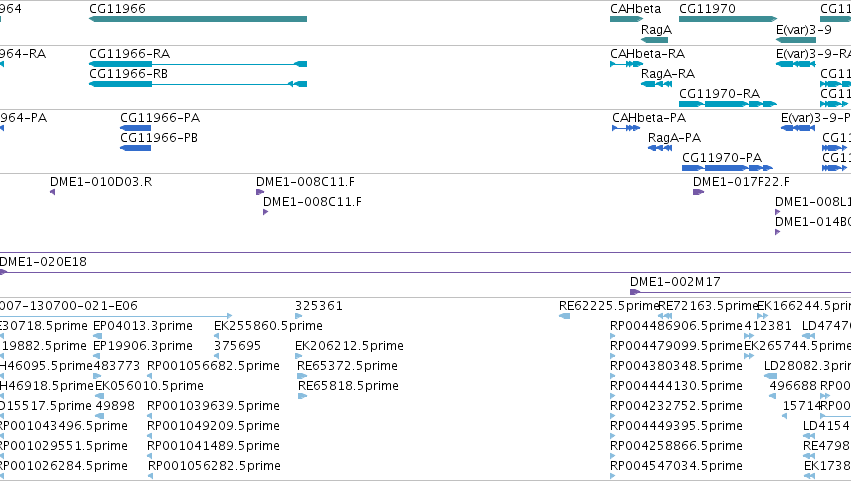The height and width of the screenshot is (481, 851).
Task: Click the CAHbeta-RA transcript glyph
Action: (x=626, y=64)
